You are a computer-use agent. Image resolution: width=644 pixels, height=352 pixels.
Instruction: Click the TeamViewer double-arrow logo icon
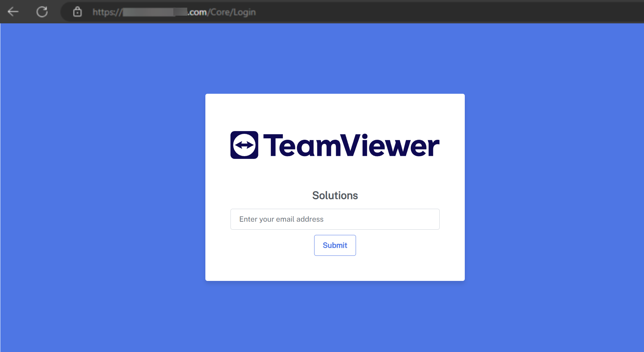pos(244,145)
